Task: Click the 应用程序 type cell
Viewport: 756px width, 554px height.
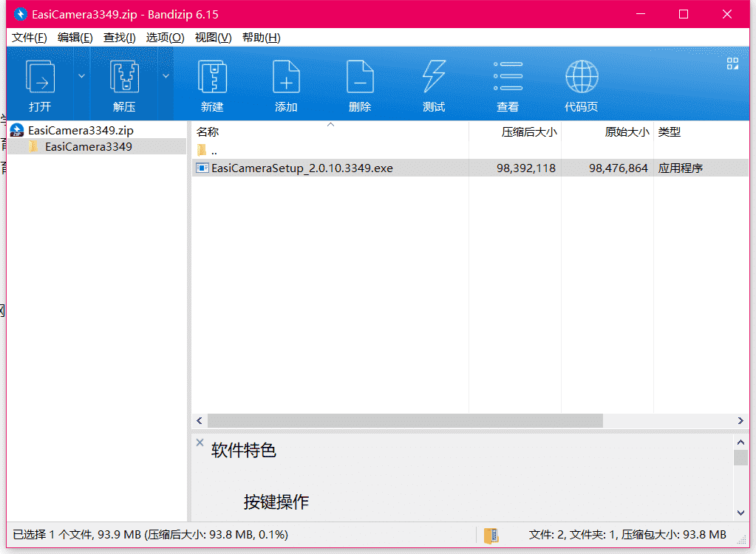Action: (x=681, y=168)
